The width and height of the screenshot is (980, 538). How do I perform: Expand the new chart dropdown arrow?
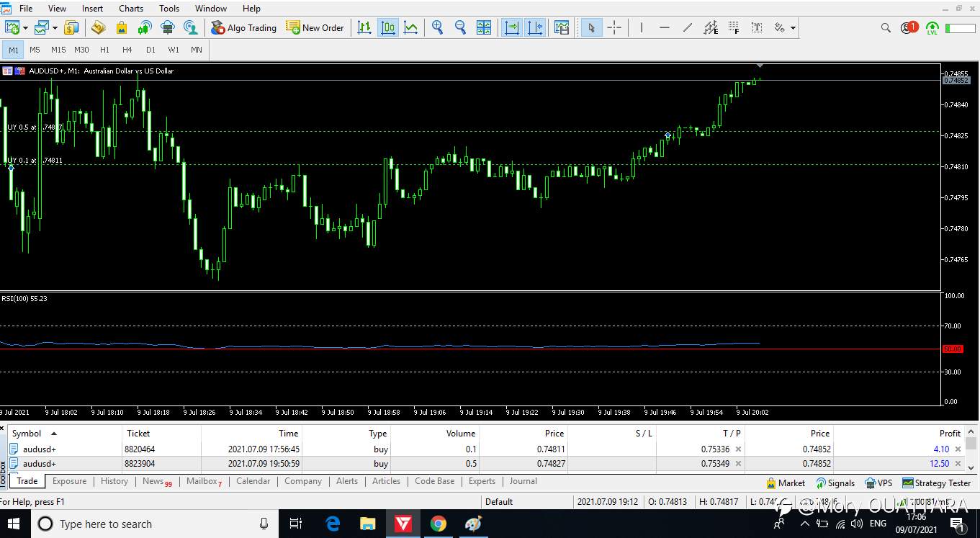(25, 29)
